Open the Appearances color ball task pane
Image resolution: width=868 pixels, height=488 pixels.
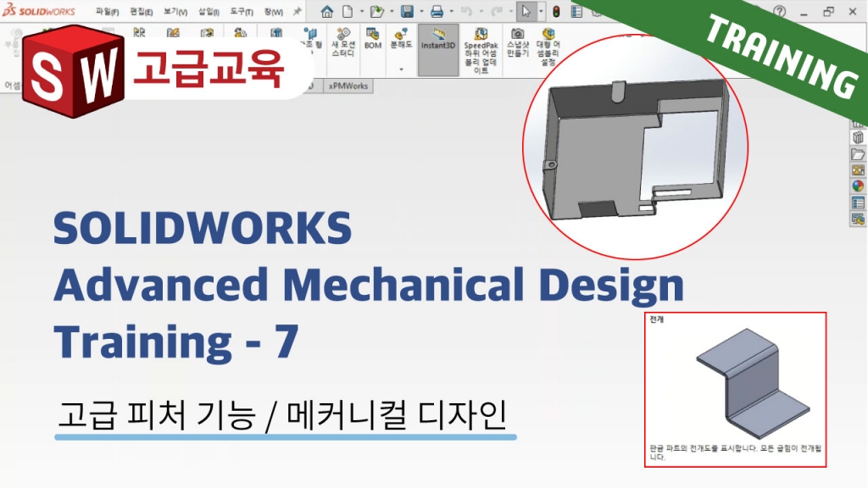(858, 186)
